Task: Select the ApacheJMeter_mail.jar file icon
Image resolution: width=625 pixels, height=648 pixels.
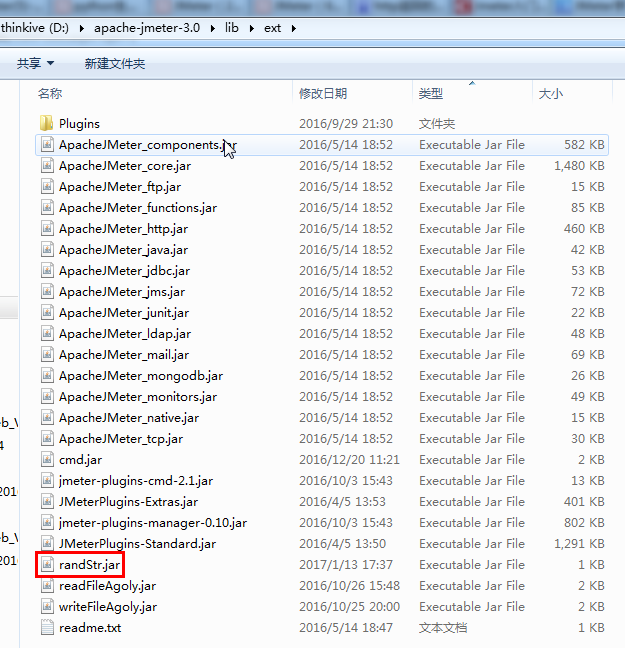Action: [x=48, y=354]
